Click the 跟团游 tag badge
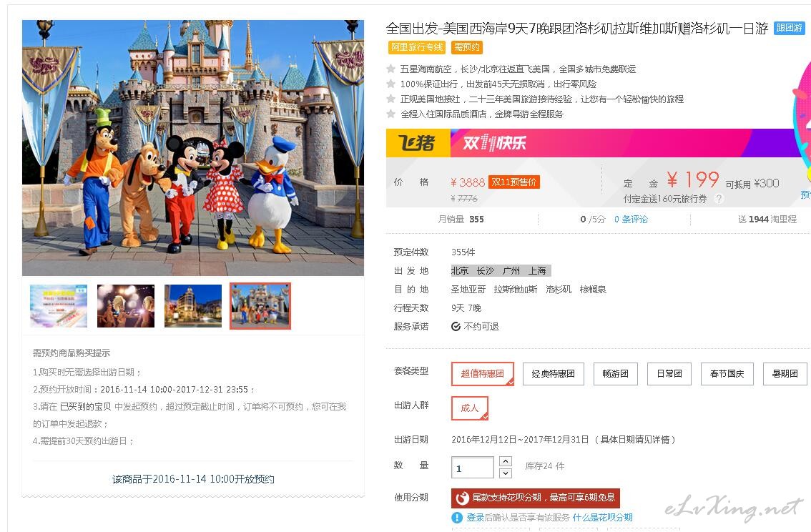Image resolution: width=811 pixels, height=532 pixels. click(x=789, y=28)
